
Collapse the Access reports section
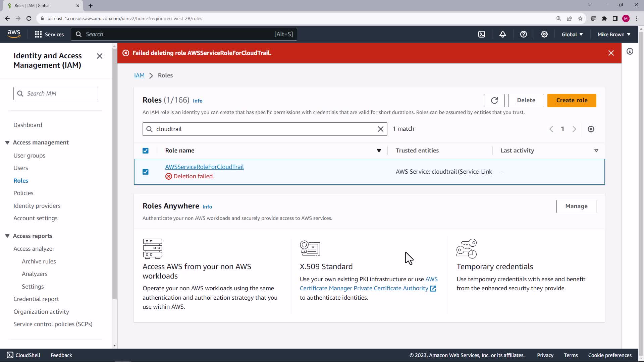7,236
